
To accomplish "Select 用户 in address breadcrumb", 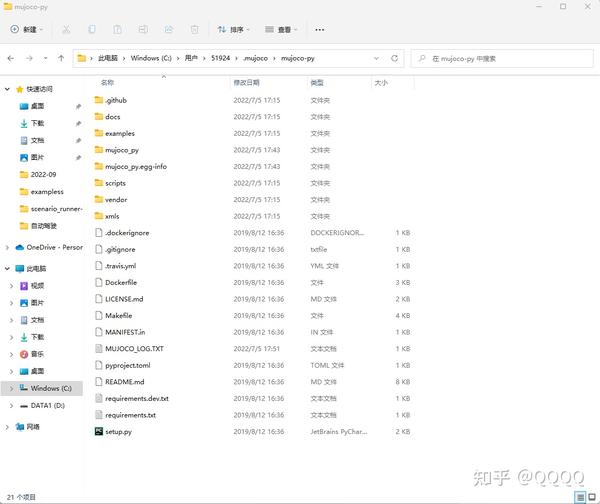I will 191,58.
